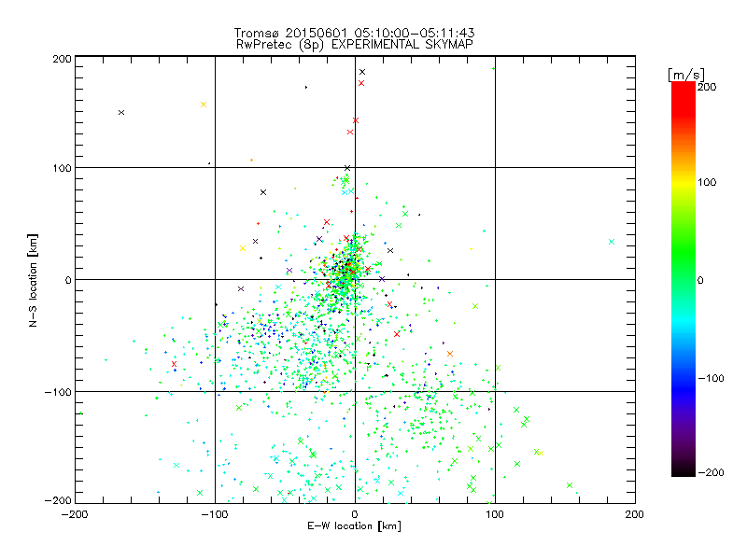Viewport: 747px width, 560px height.
Task: Click E-W axis tick label "-100"
Action: pyautogui.click(x=215, y=514)
